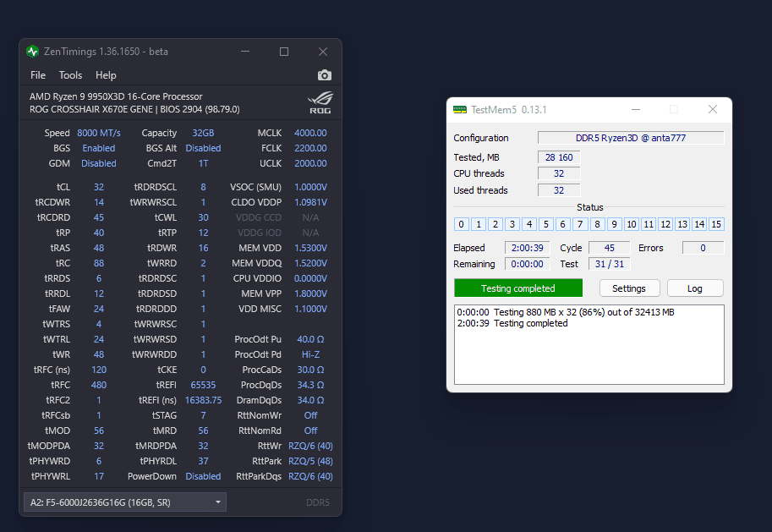Click the MCLK value 4000.00
The height and width of the screenshot is (532, 772).
pyautogui.click(x=310, y=133)
